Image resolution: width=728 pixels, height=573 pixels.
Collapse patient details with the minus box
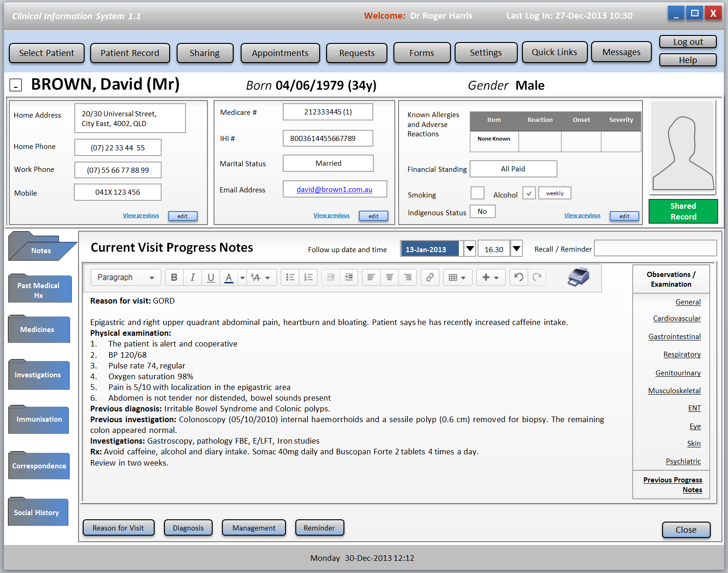pos(15,85)
